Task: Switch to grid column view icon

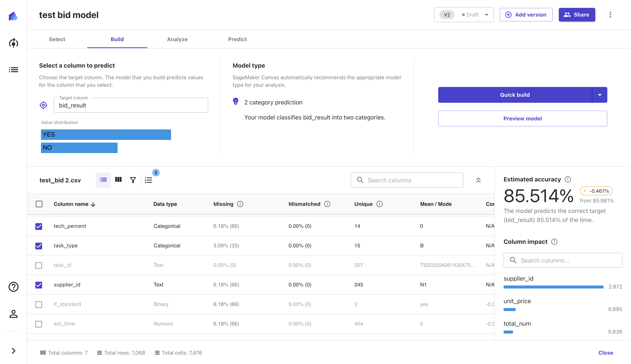Action: coord(118,180)
